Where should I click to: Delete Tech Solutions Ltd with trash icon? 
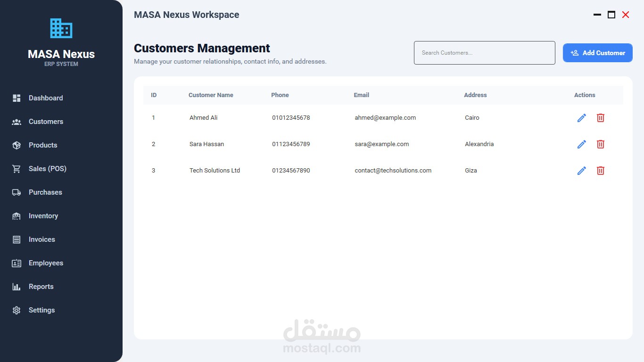(601, 171)
